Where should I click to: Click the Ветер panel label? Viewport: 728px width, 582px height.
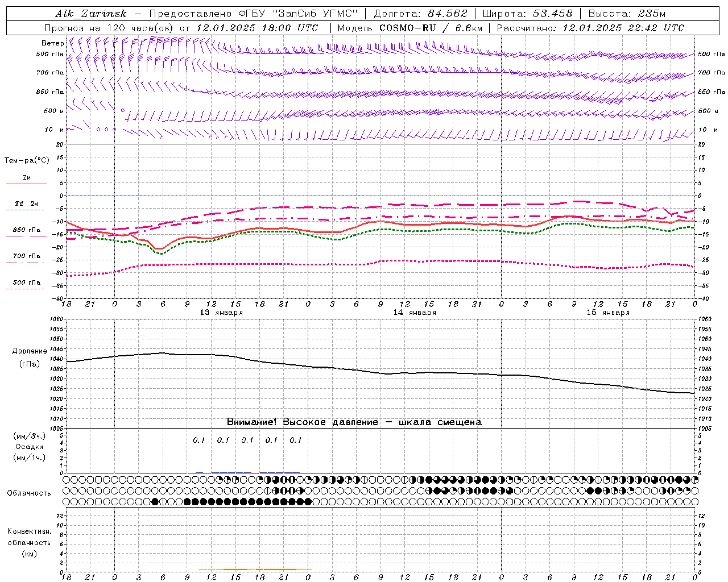52,43
